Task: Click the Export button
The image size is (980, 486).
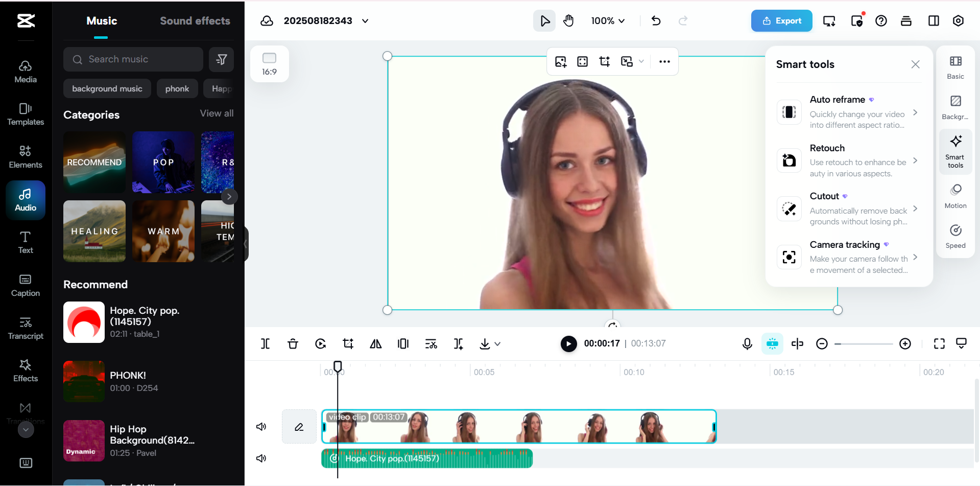Action: (x=781, y=20)
